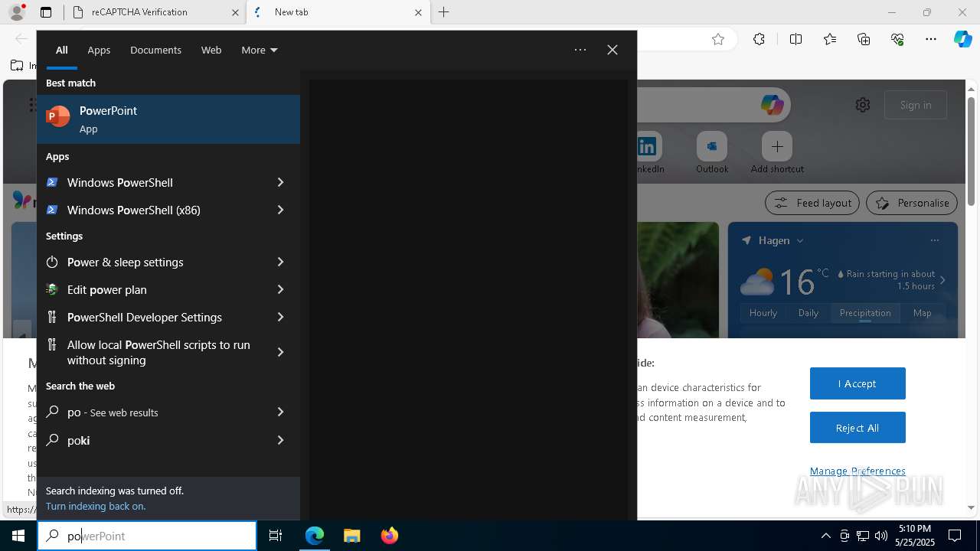The image size is (980, 551).
Task: Open network status tray icon
Action: point(863,536)
